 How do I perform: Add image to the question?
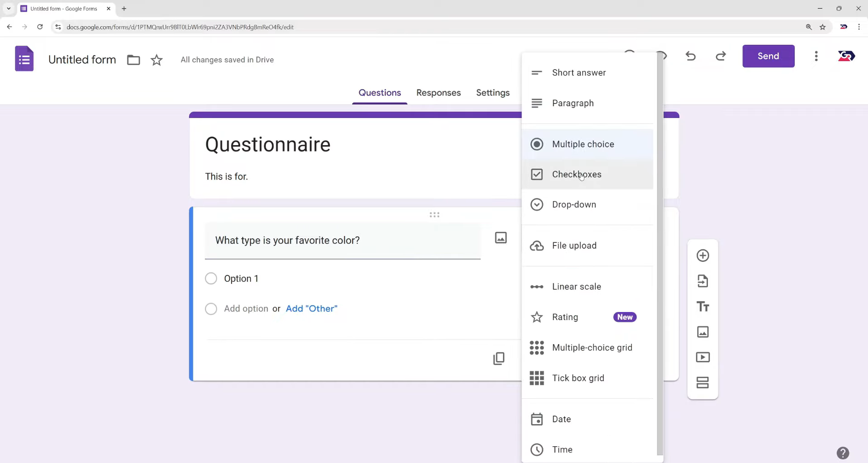(x=501, y=238)
